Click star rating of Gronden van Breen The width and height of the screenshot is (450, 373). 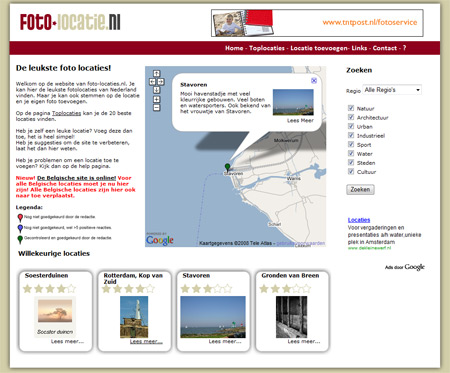(x=285, y=289)
